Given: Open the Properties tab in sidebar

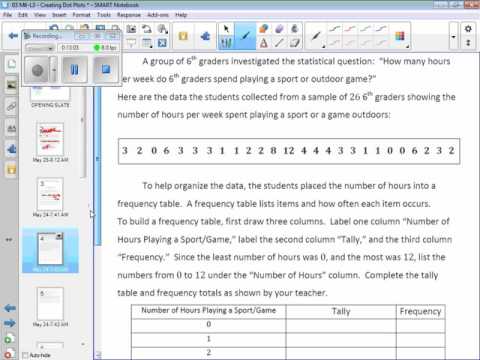Looking at the screenshot, I should coord(11,128).
